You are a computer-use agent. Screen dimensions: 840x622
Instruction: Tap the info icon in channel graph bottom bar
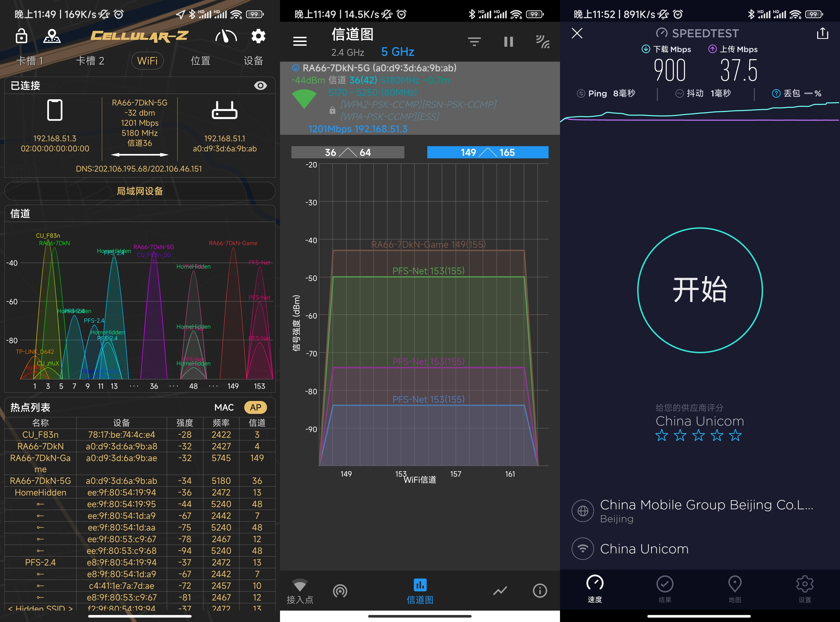coord(540,590)
